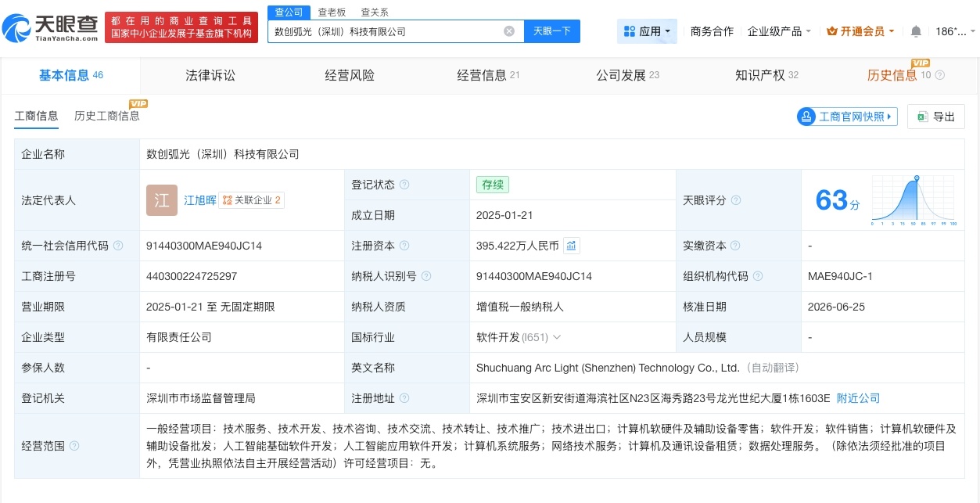Open the 历史信息 tab
980x503 pixels.
tap(892, 75)
